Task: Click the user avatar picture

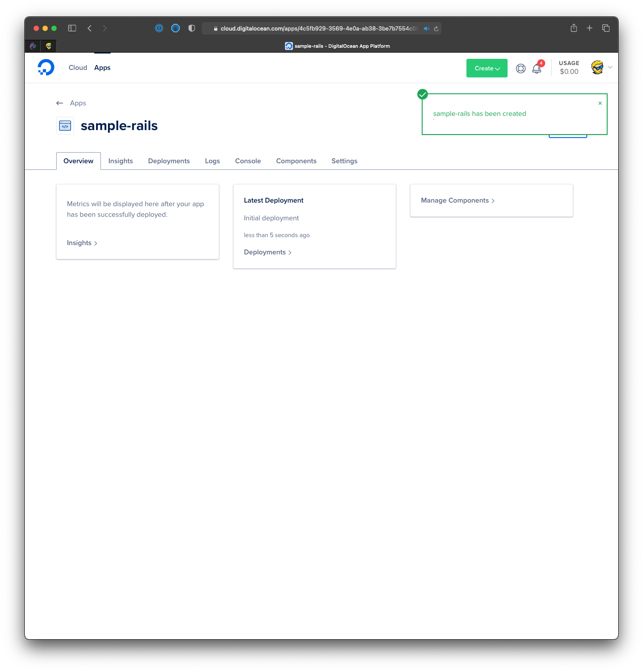Action: (x=597, y=68)
